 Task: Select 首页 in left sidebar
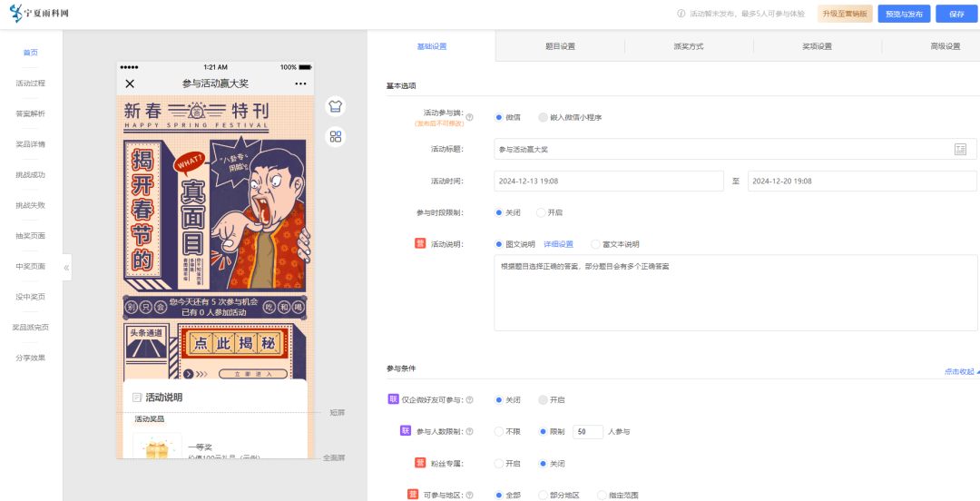[x=31, y=53]
